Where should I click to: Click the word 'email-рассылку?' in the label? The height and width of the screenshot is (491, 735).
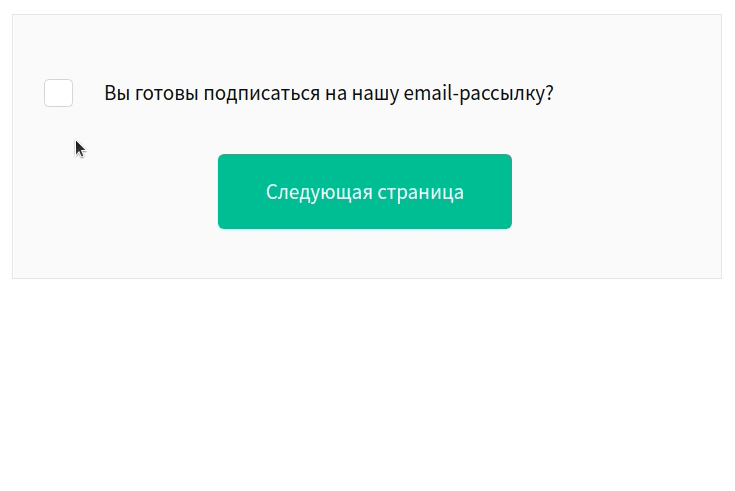coord(479,93)
